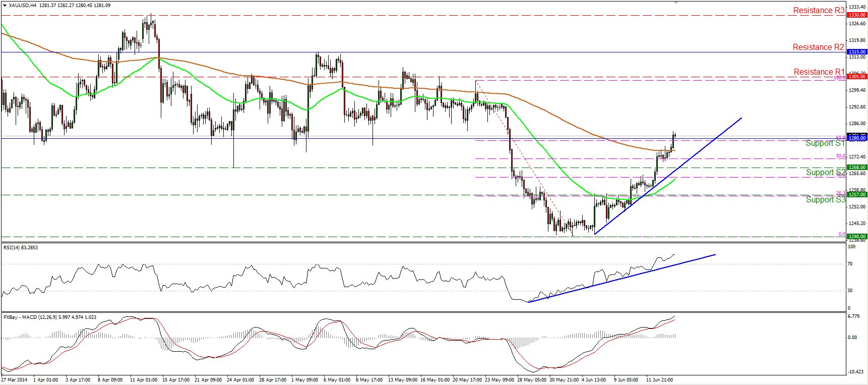Click the RSI 30 level scale label
The height and width of the screenshot is (385, 868).
[x=850, y=291]
